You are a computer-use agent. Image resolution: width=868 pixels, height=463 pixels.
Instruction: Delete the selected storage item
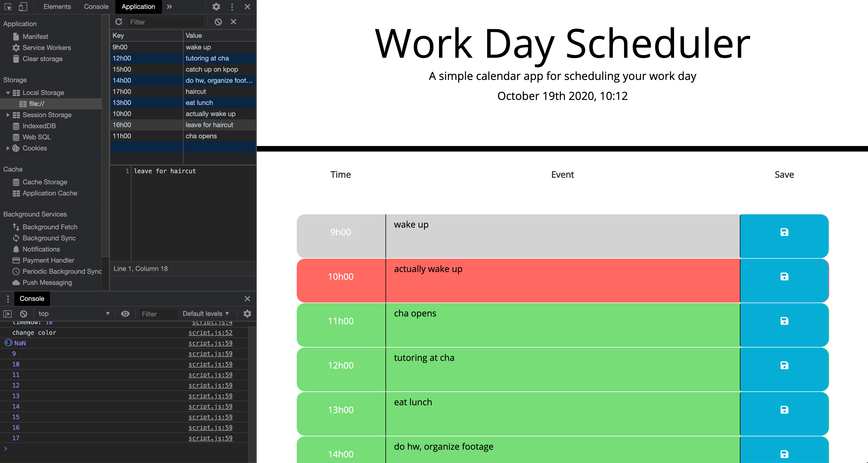pyautogui.click(x=234, y=22)
